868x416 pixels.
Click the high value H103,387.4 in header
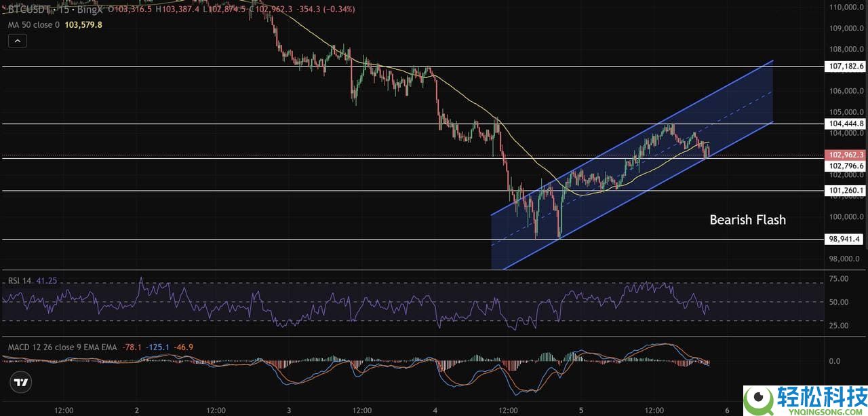pyautogui.click(x=177, y=9)
